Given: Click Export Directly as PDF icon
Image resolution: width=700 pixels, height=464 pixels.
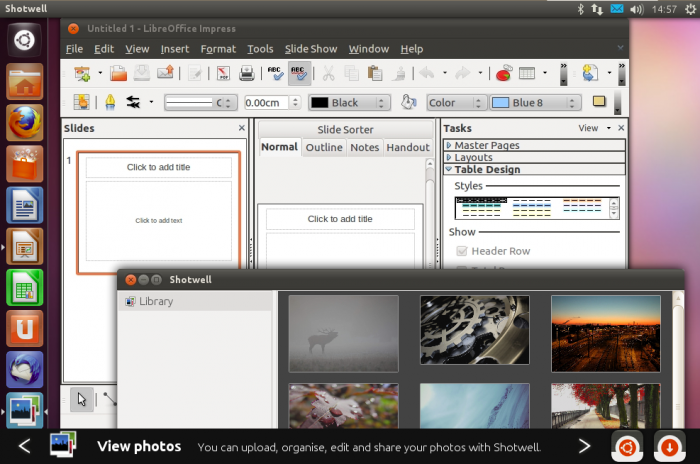Looking at the screenshot, I should [223, 73].
